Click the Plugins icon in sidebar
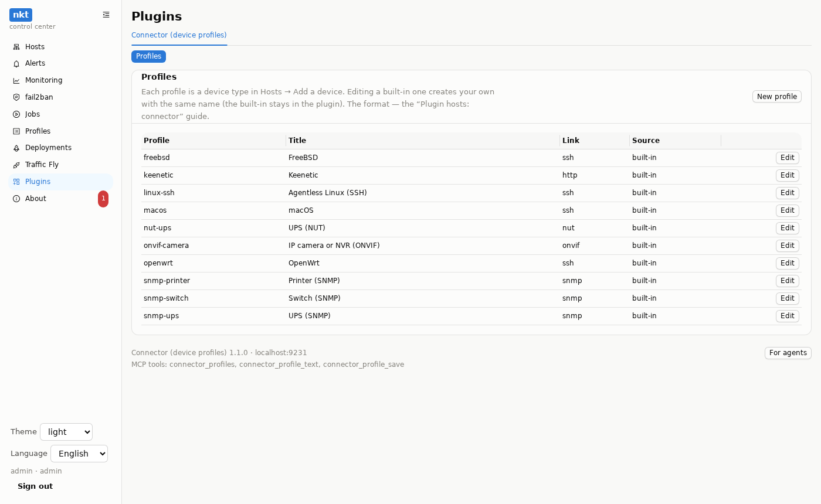Image resolution: width=821 pixels, height=504 pixels. tap(16, 182)
